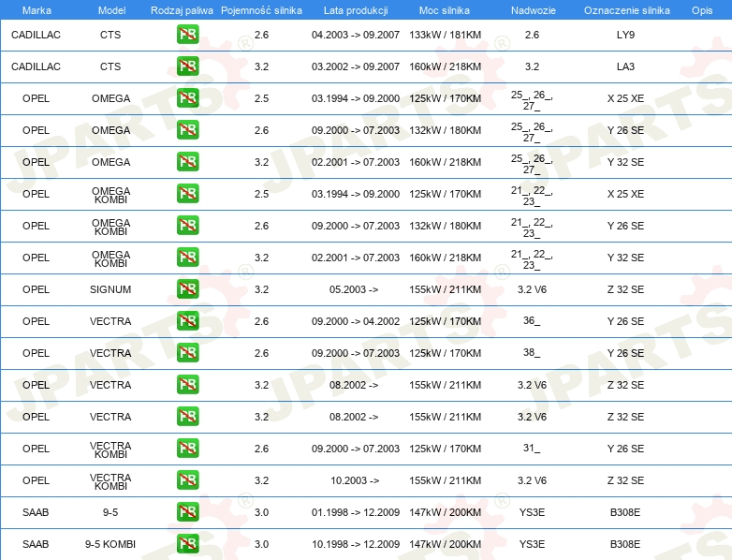Click production years 09.2000 -> 04.2002

356,321
